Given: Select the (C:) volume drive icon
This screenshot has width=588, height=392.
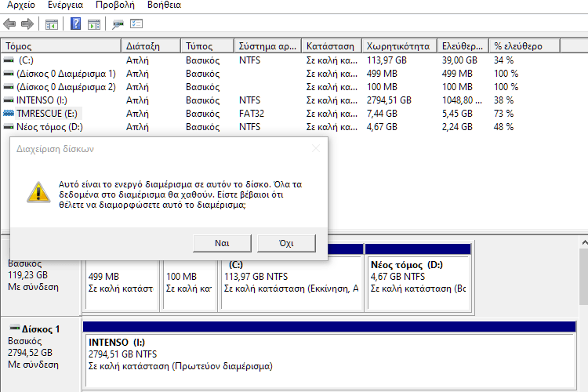Looking at the screenshot, I should pos(9,60).
